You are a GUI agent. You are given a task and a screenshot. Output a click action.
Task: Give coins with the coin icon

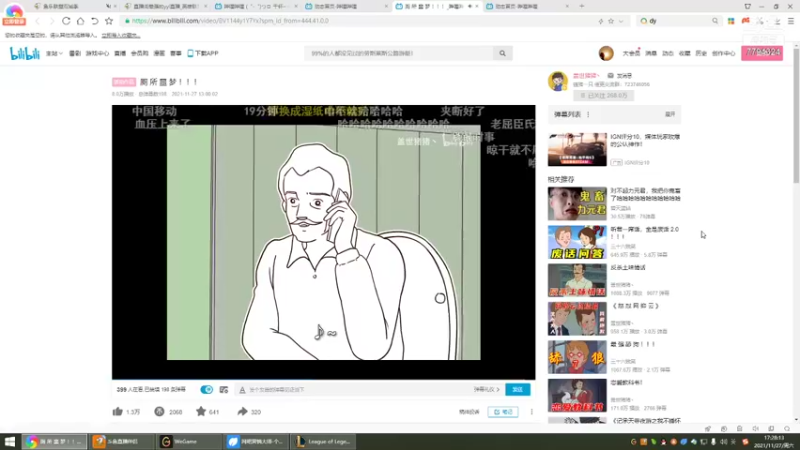pos(159,411)
